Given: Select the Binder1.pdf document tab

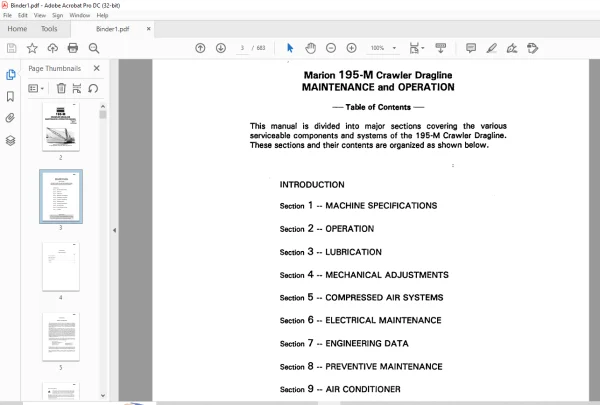Looking at the screenshot, I should 112,29.
